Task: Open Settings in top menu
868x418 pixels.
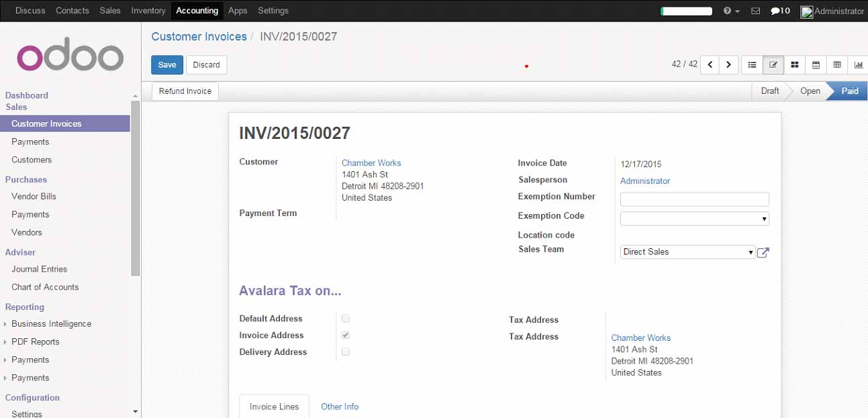Action: [x=273, y=11]
